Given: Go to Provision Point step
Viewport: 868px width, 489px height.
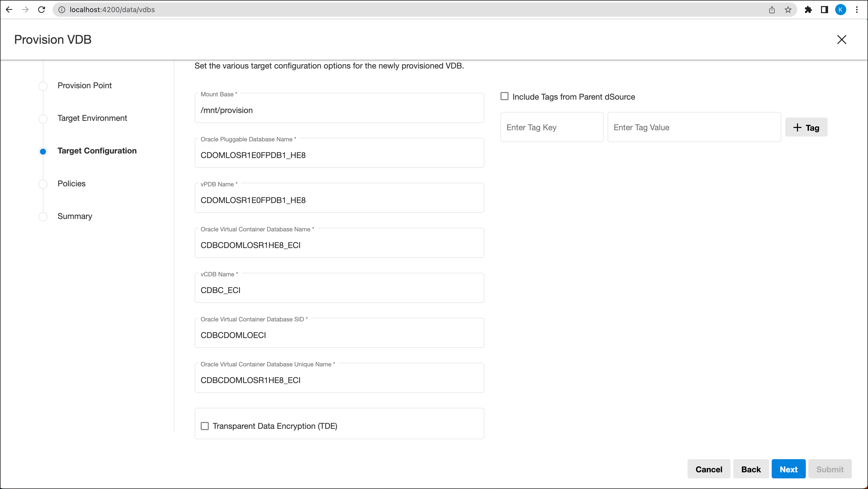Looking at the screenshot, I should (84, 86).
